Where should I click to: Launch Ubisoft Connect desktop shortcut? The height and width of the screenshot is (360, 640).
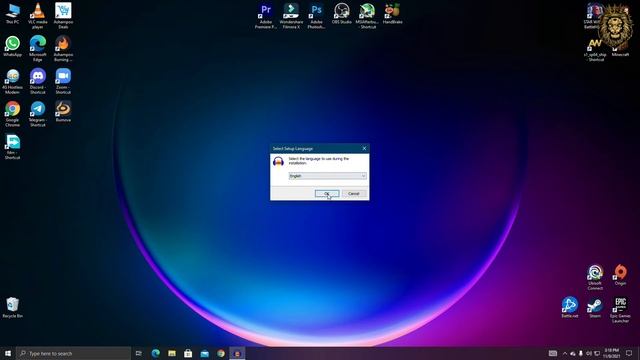595,277
